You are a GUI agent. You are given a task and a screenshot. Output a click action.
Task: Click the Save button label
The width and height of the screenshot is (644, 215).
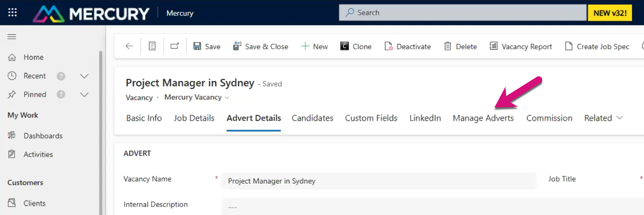click(x=213, y=46)
